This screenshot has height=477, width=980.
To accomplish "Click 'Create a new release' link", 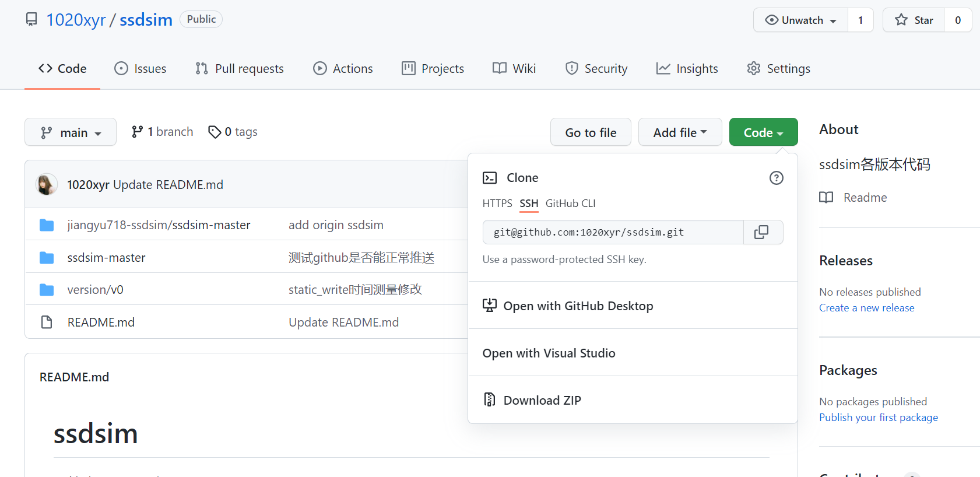I will pyautogui.click(x=867, y=308).
